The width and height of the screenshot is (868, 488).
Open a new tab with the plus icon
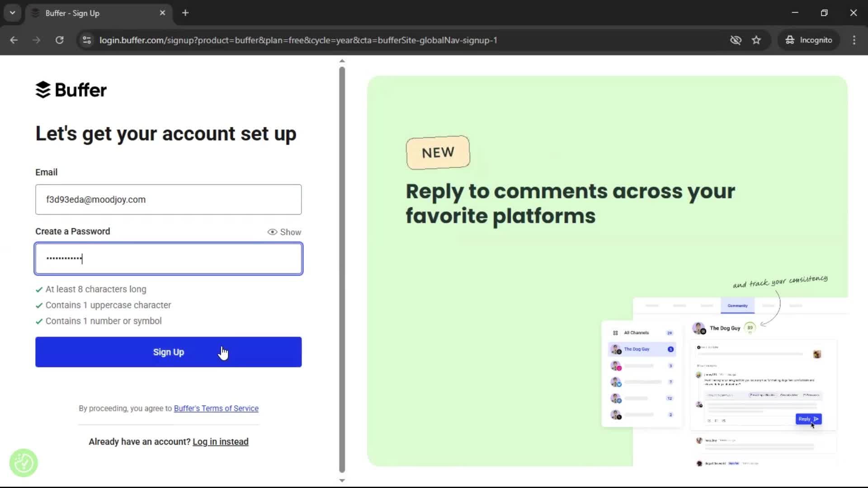click(x=185, y=13)
